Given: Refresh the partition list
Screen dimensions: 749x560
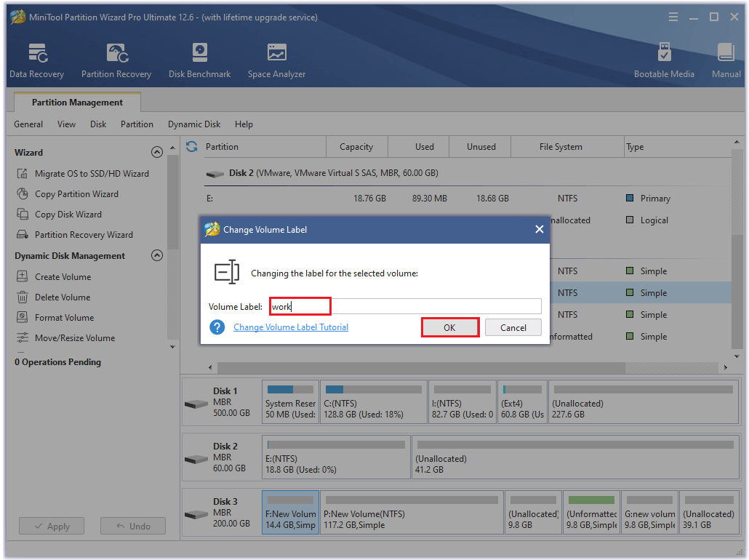Looking at the screenshot, I should [x=192, y=147].
